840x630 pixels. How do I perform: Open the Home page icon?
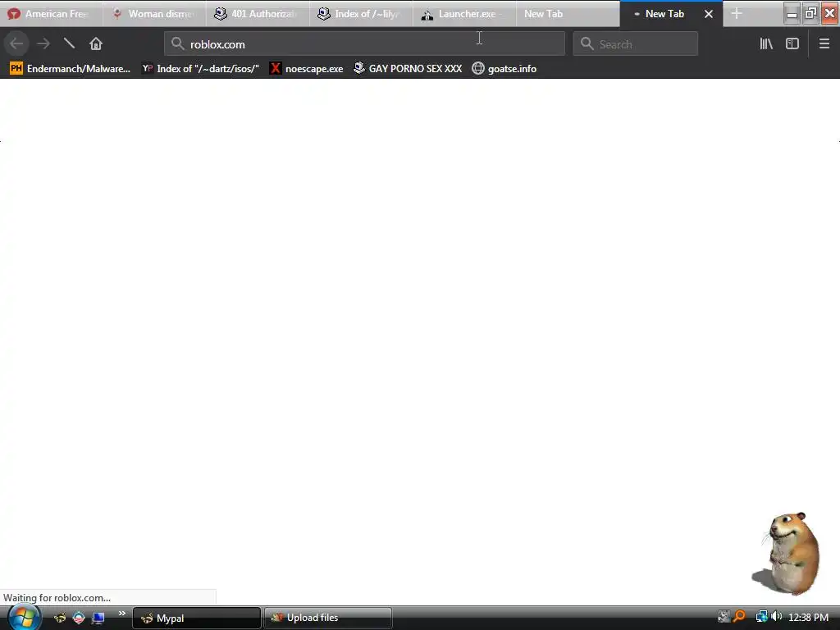[x=95, y=43]
